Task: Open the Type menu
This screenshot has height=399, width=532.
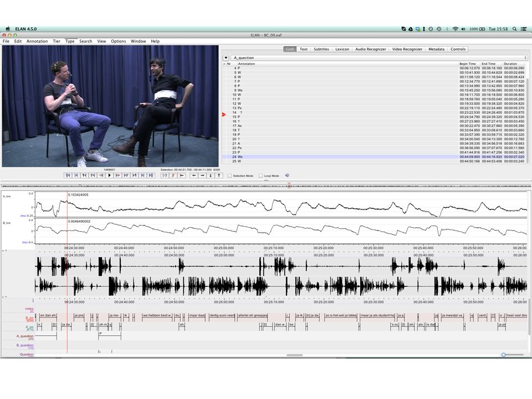Action: click(70, 41)
